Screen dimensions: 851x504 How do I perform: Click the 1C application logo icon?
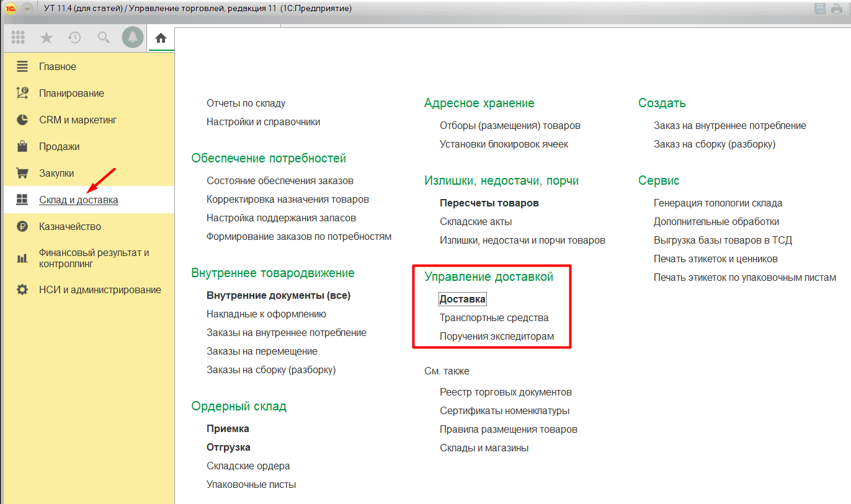tap(11, 9)
